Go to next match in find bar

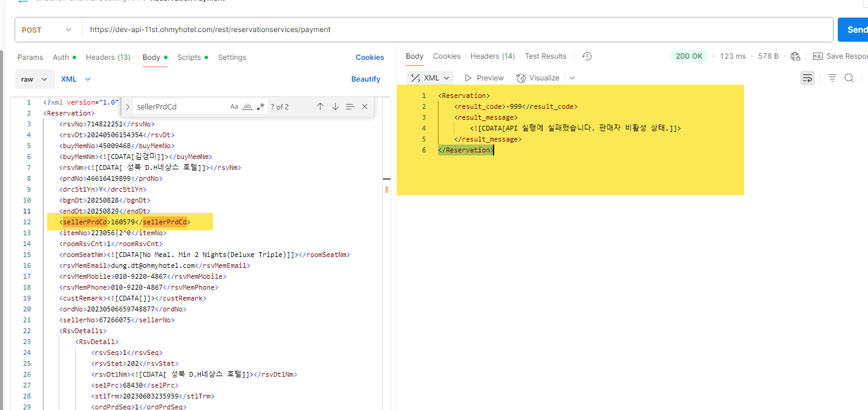(x=335, y=106)
